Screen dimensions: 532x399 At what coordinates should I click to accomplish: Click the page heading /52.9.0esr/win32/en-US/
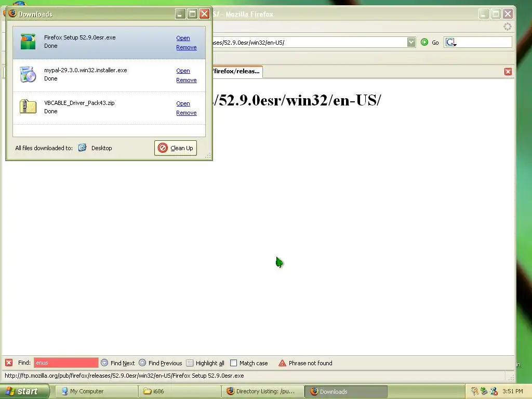(297, 100)
